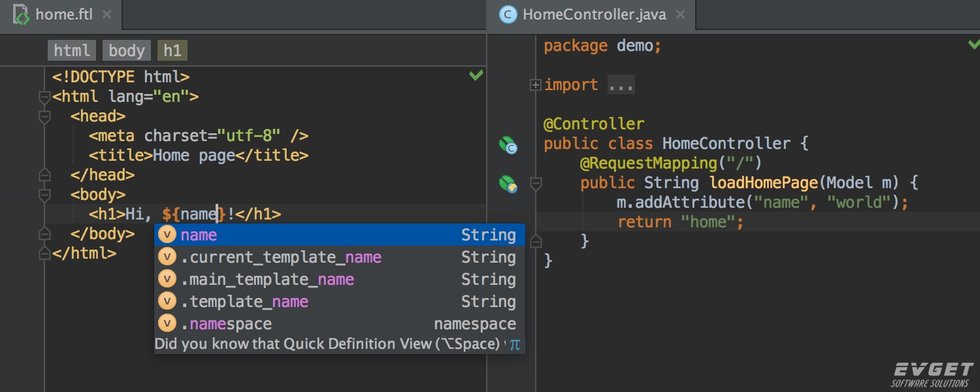Switch to the home.ftl editor tab

pos(61,14)
